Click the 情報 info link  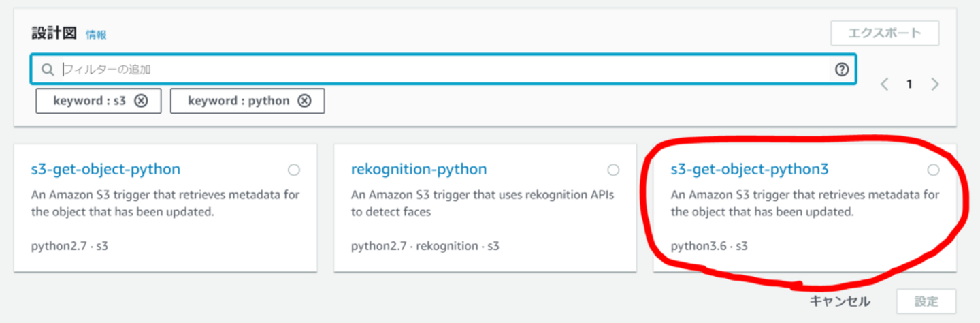tap(96, 35)
